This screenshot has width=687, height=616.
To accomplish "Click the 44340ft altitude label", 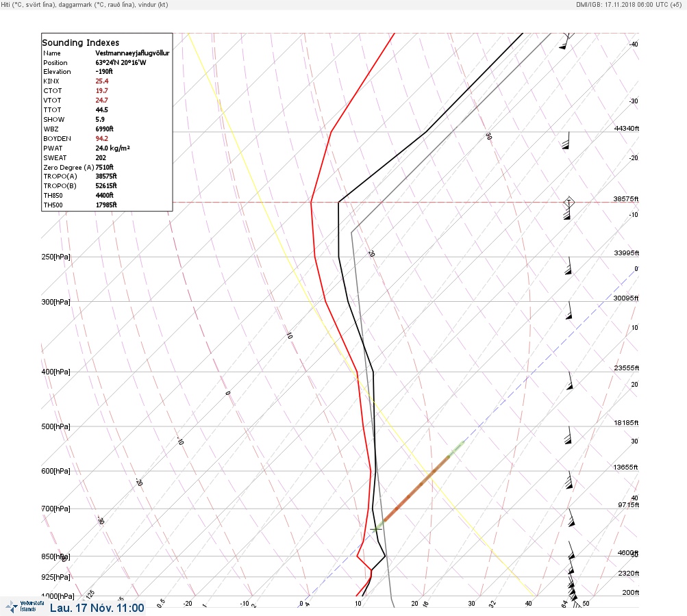I will click(627, 128).
